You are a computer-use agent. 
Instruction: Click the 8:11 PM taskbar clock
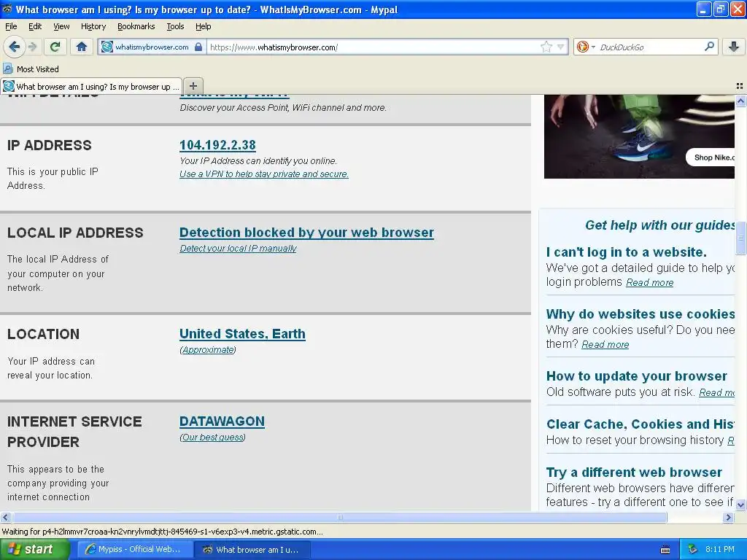(x=720, y=549)
